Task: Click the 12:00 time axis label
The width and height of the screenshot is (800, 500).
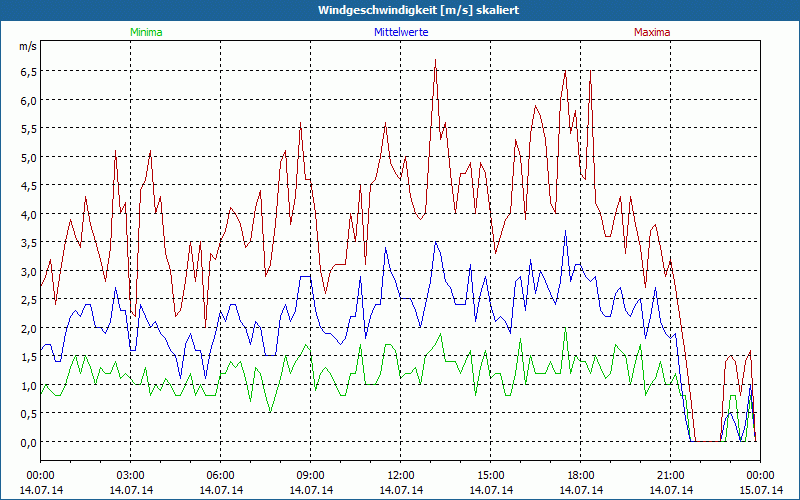Action: 401,476
